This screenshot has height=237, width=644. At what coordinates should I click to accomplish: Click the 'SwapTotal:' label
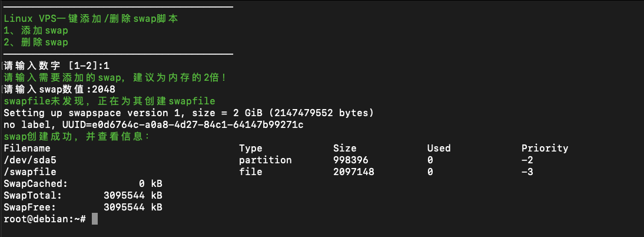(33, 195)
